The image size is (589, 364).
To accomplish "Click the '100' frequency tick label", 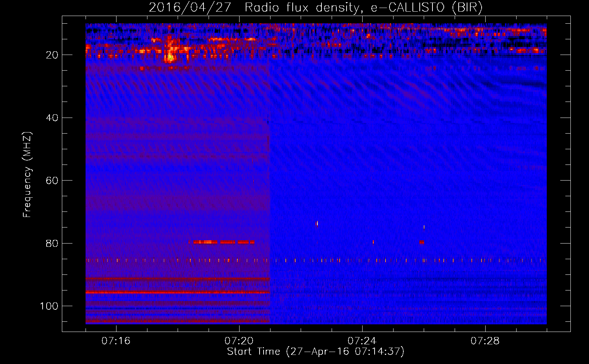I will pos(49,306).
